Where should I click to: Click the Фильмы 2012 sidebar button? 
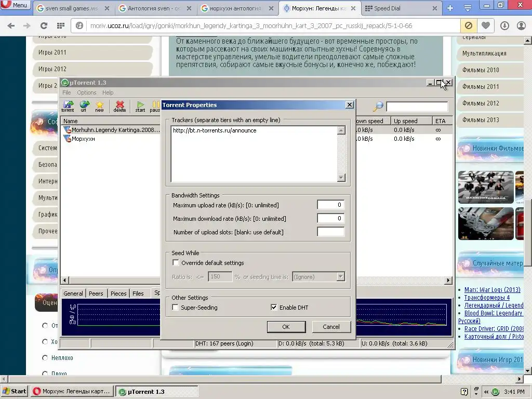coord(489,103)
